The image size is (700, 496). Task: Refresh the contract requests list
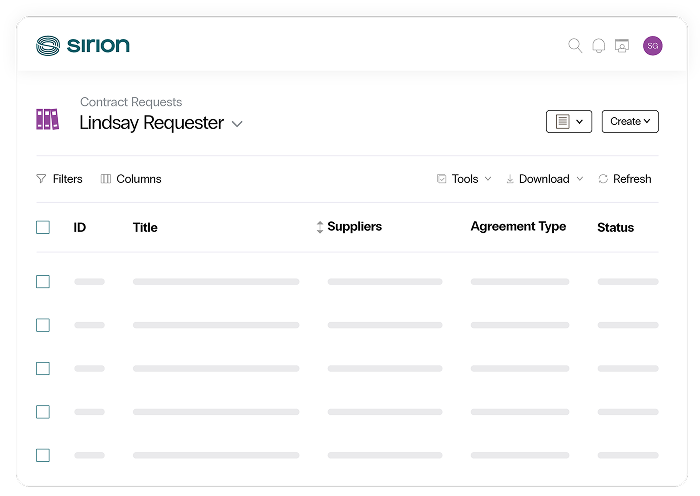pyautogui.click(x=625, y=179)
